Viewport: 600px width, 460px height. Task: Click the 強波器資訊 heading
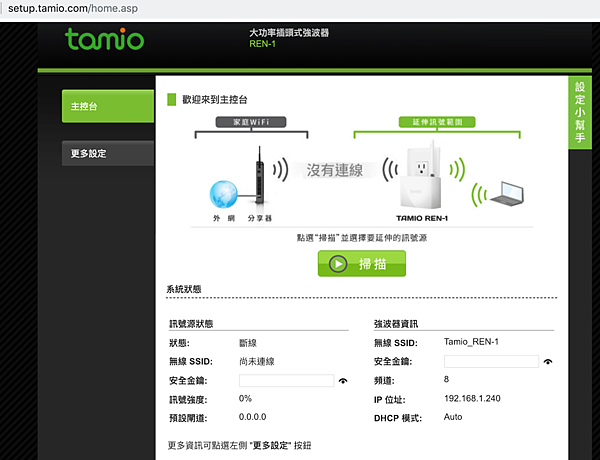click(x=396, y=324)
